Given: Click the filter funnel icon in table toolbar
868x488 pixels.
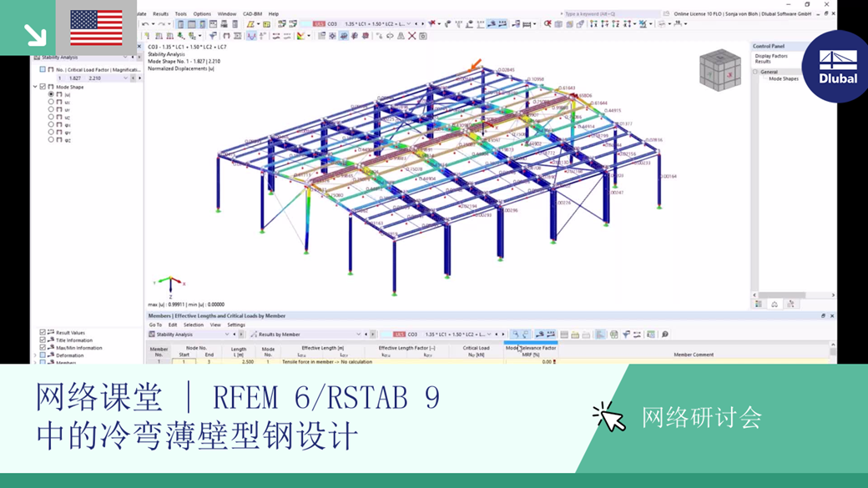Looking at the screenshot, I should coord(626,335).
